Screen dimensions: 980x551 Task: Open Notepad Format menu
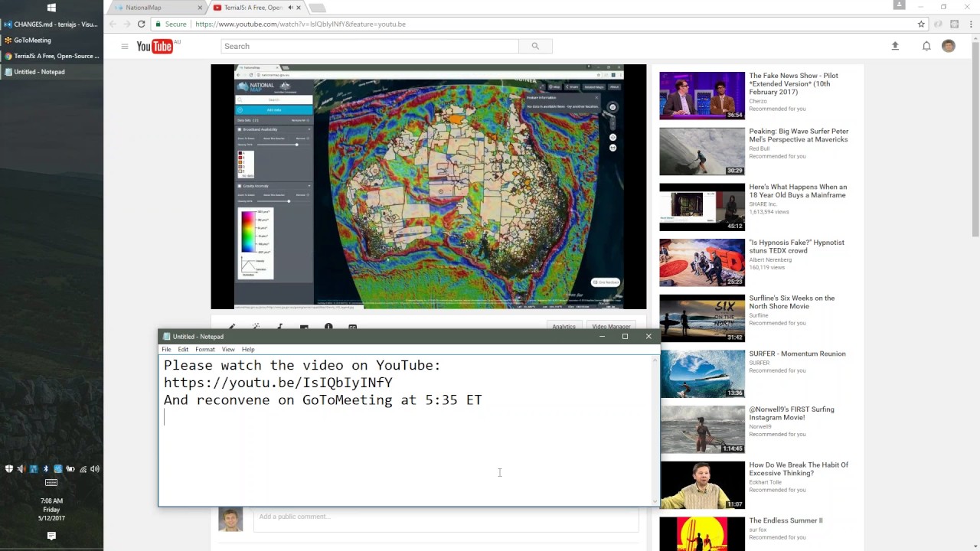pyautogui.click(x=204, y=349)
